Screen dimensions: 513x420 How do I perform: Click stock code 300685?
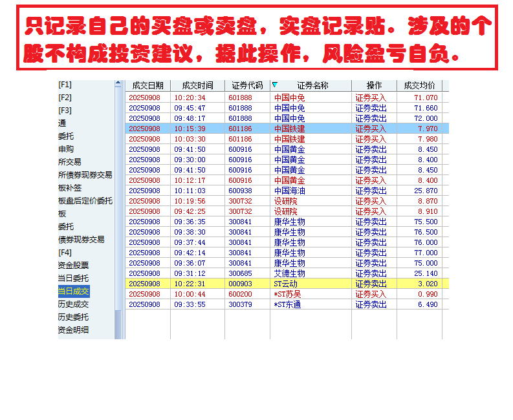[240, 273]
